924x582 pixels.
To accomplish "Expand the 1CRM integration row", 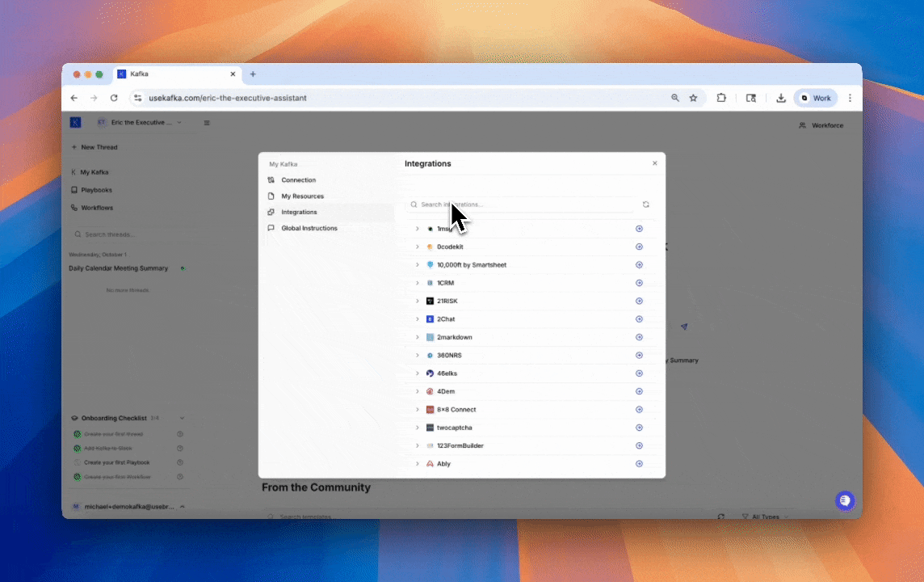I will pyautogui.click(x=418, y=282).
